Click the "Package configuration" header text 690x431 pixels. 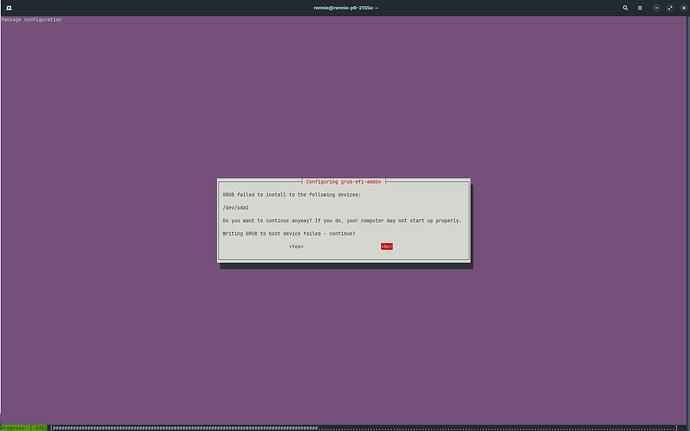coord(31,19)
